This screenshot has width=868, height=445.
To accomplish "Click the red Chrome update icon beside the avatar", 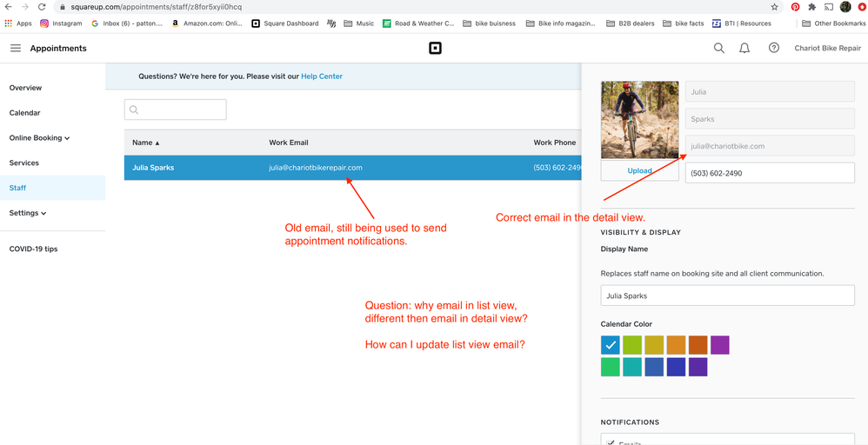I will click(x=862, y=7).
